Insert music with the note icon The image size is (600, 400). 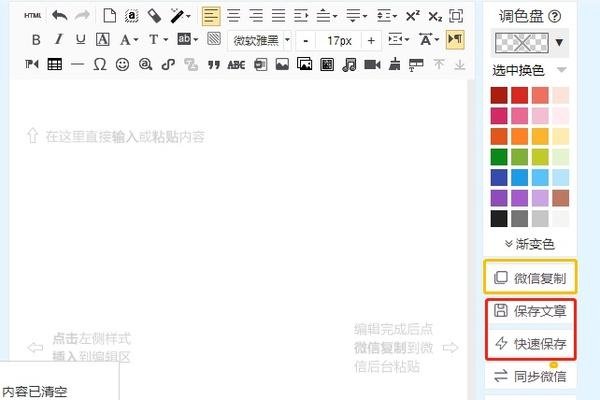click(349, 64)
